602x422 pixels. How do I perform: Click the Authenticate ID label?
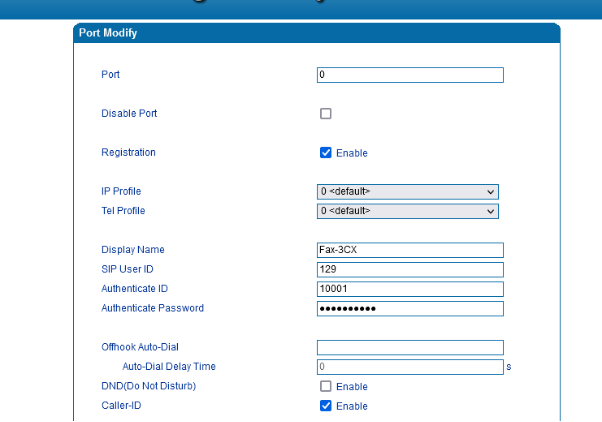(x=134, y=289)
